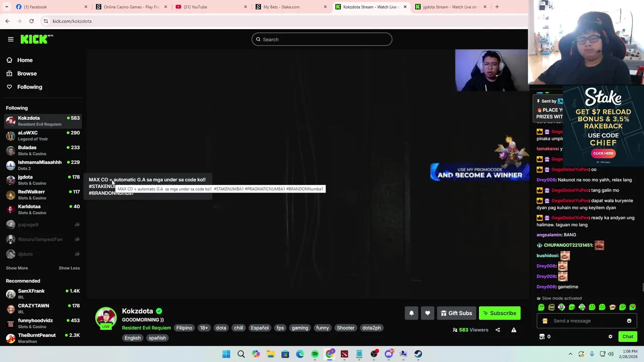
Task: Click the green Subscribe button
Action: click(500, 313)
